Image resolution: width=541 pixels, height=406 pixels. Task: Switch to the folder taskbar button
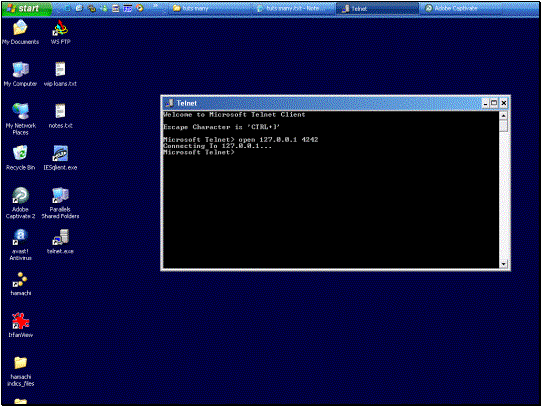(x=210, y=9)
